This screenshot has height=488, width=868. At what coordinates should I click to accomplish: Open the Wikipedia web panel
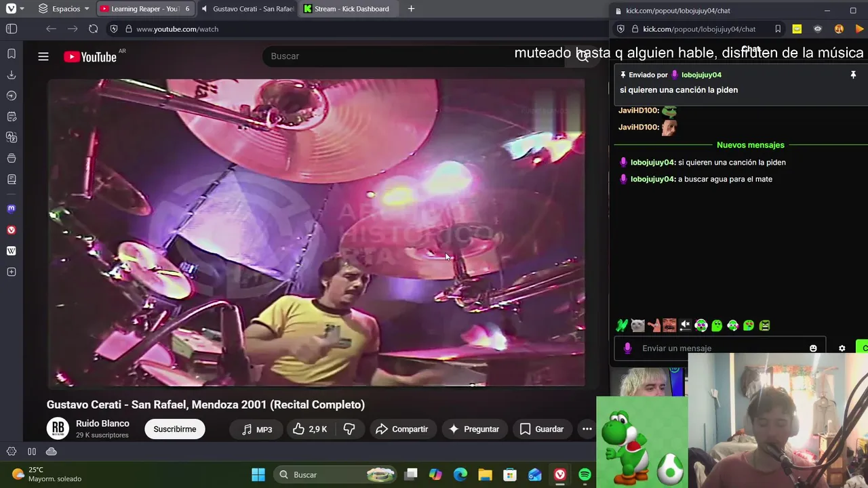12,251
